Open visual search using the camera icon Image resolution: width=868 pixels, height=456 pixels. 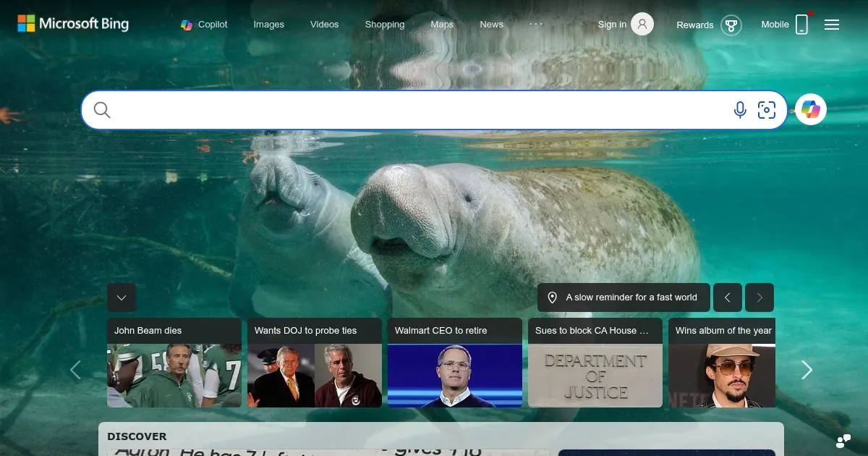tap(767, 109)
